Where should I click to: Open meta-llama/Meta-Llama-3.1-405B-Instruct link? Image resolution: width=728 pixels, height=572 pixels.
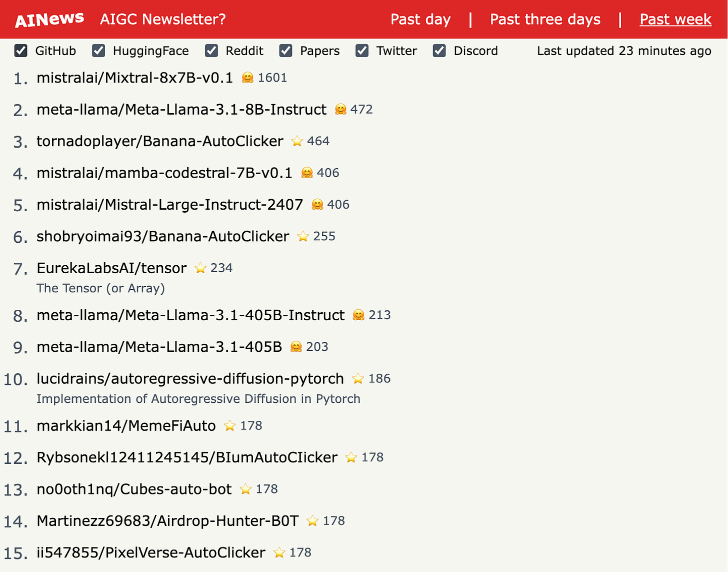pos(190,315)
